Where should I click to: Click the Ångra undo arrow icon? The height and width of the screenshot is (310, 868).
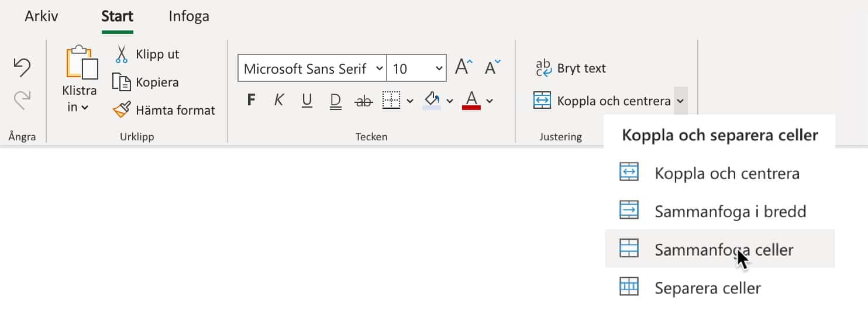click(22, 68)
